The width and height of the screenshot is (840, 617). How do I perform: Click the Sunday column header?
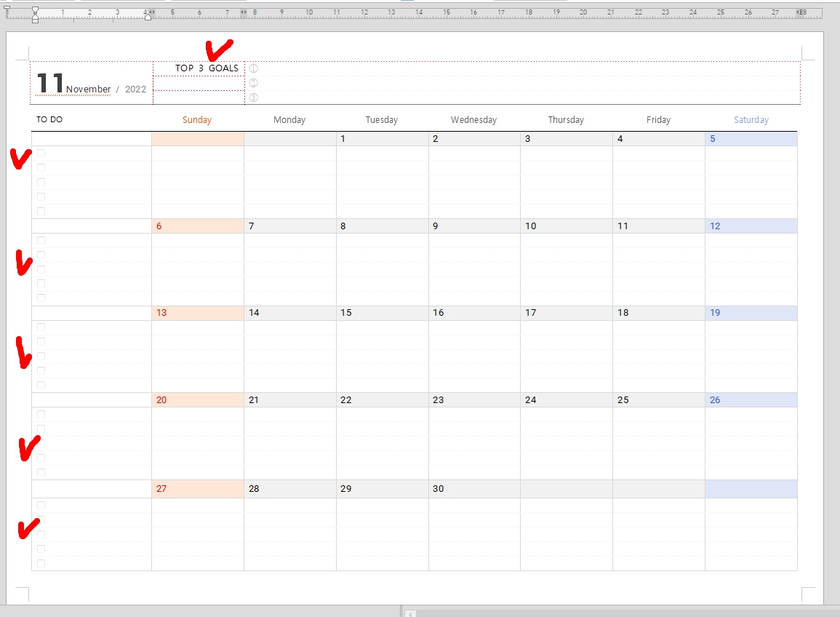click(x=197, y=119)
